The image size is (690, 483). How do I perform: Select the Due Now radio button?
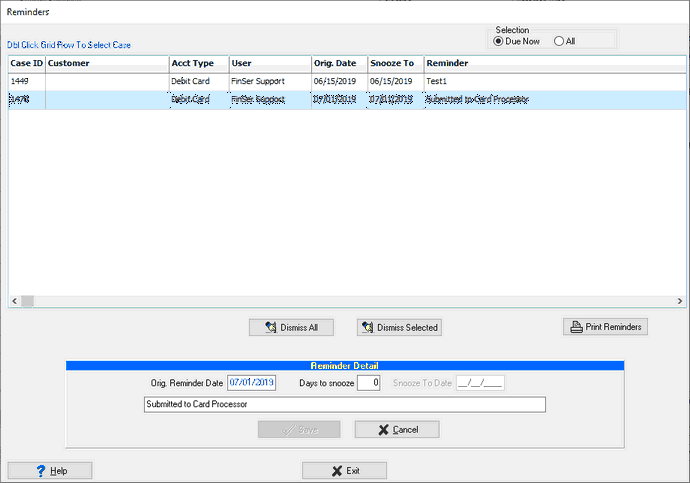tap(499, 41)
